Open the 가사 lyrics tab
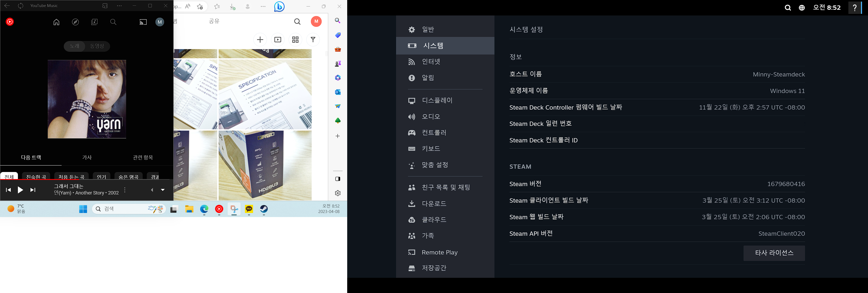 pyautogui.click(x=87, y=157)
